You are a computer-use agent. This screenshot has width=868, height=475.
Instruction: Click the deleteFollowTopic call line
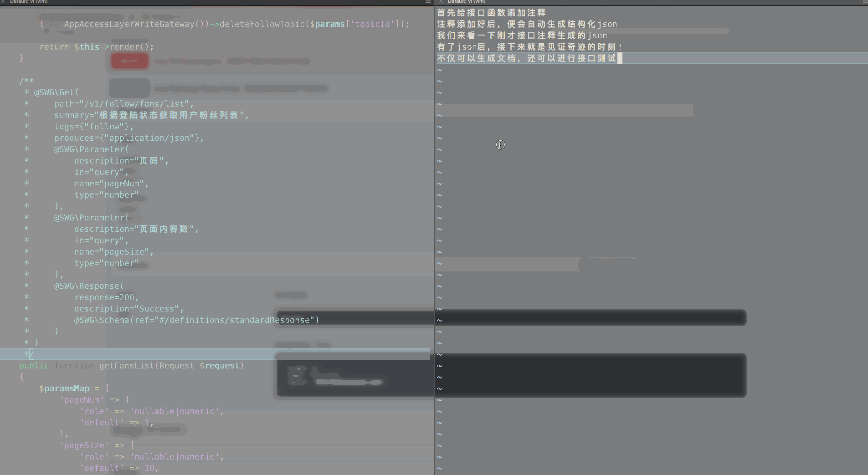tap(225, 24)
